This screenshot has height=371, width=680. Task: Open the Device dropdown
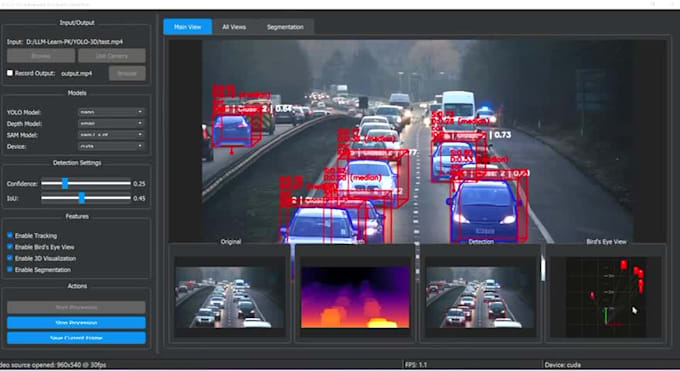pos(111,146)
